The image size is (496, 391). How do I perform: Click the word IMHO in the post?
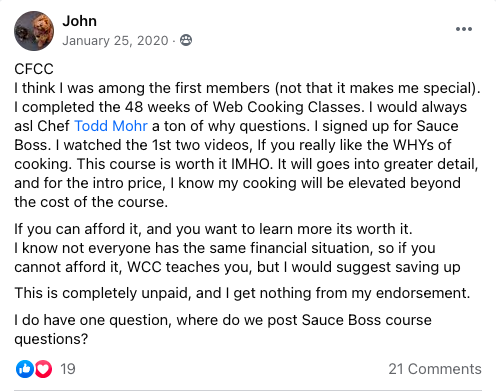(250, 164)
